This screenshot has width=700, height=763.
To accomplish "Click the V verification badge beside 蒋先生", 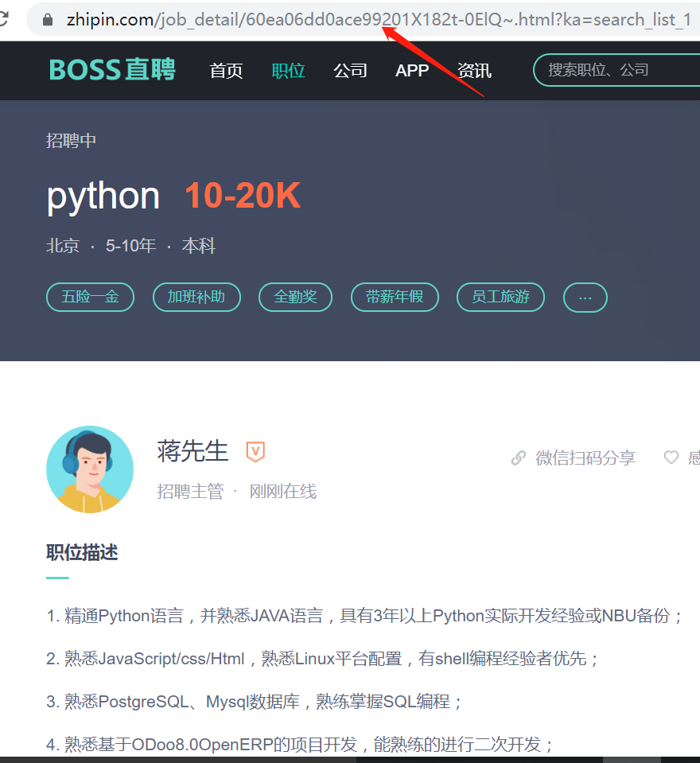I will pos(255,451).
